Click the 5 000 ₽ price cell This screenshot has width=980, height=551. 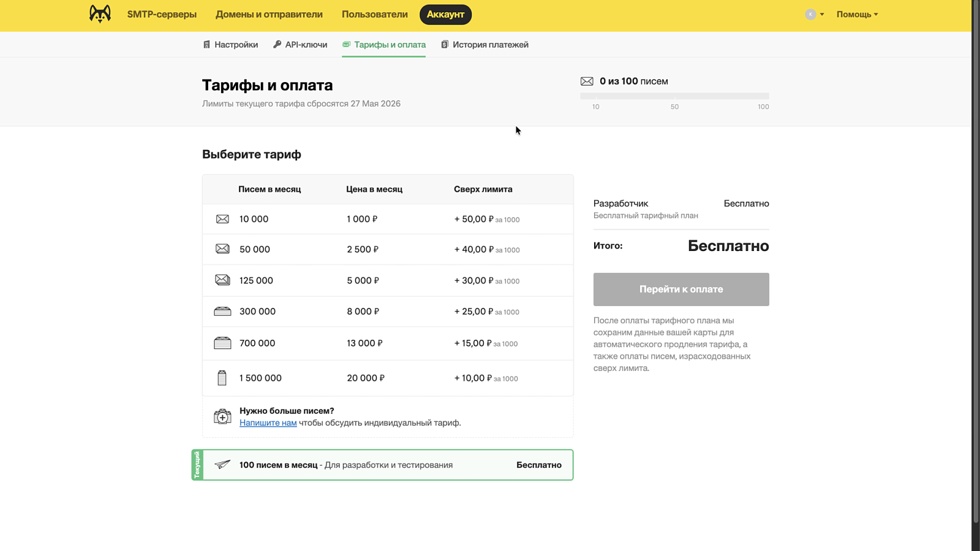(363, 280)
